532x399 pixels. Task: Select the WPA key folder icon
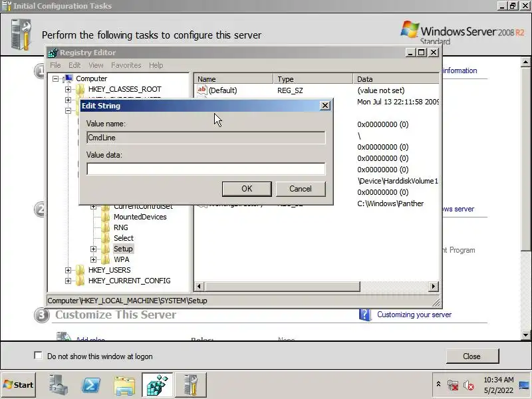(x=106, y=259)
